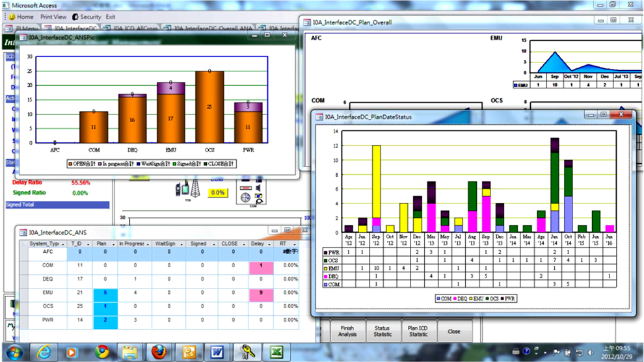The height and width of the screenshot is (362, 644).
Task: Click the form icon of I0A_InterfaceDC_PlanDateStatus window
Action: [319, 117]
